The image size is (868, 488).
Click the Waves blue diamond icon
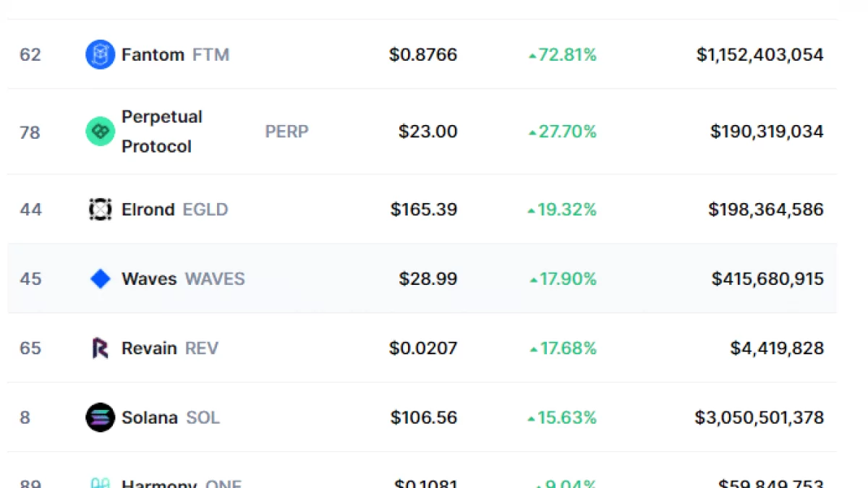[100, 279]
